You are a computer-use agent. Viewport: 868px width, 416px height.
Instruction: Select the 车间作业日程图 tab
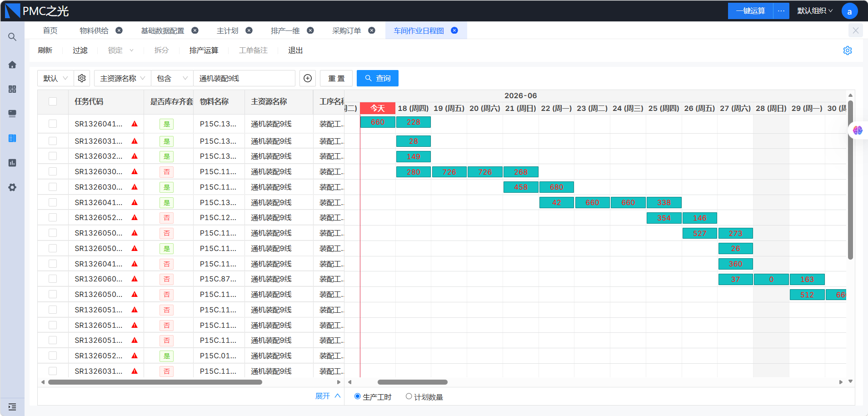(419, 30)
